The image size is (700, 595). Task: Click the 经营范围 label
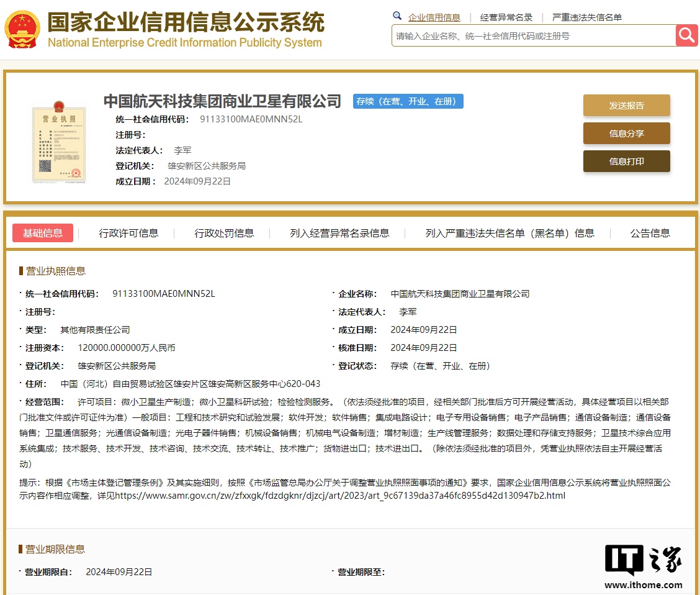(x=45, y=402)
